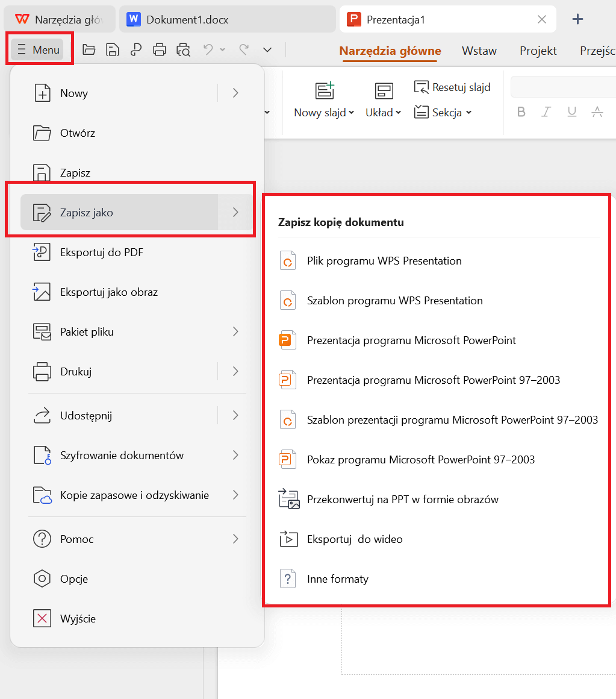The height and width of the screenshot is (699, 616).
Task: Expand the Nowy submenu arrow
Action: (x=235, y=93)
